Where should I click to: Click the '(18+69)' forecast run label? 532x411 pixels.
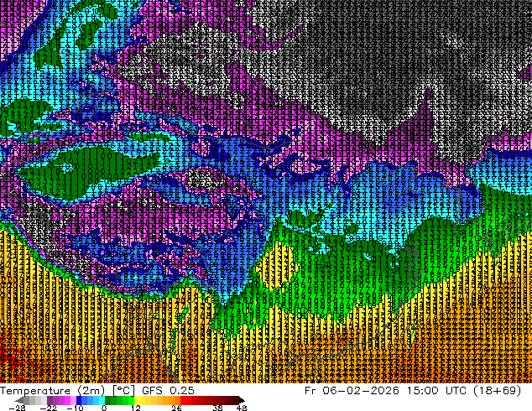[498, 391]
